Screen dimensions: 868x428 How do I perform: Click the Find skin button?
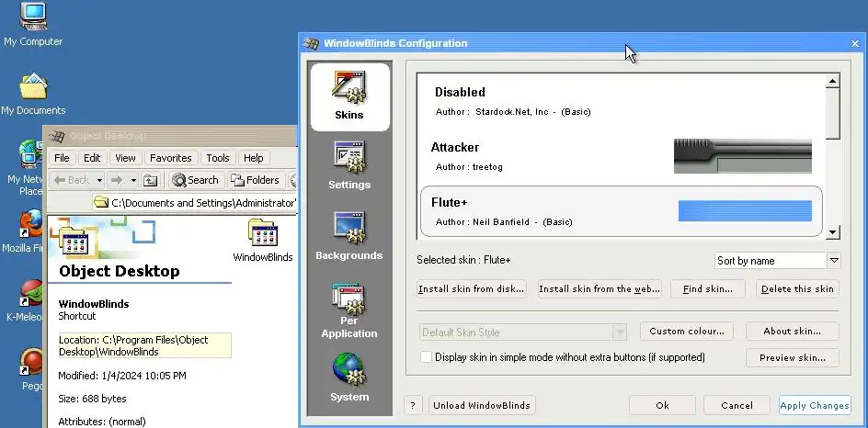point(707,289)
